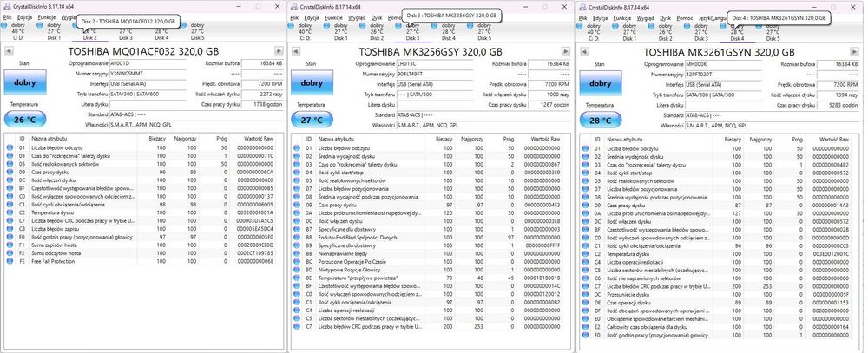Open Dysk menu in MK3256GSY window
868x353 pixels.
[377, 17]
